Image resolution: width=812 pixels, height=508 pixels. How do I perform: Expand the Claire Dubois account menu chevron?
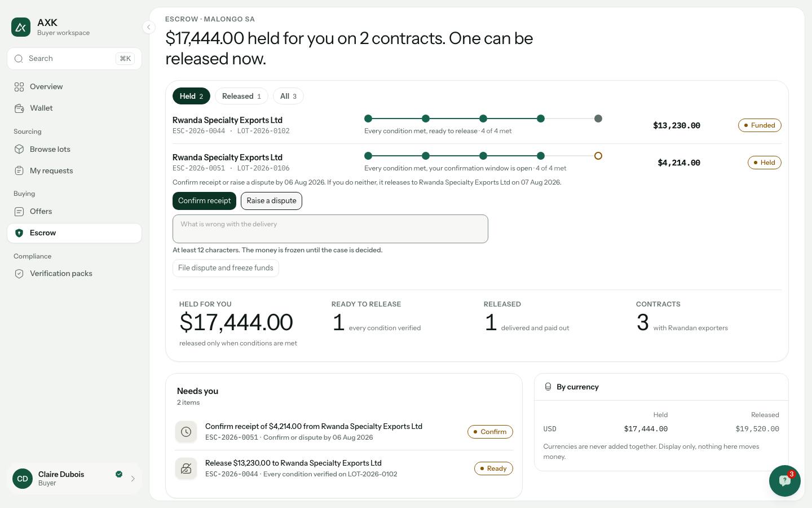tap(133, 479)
